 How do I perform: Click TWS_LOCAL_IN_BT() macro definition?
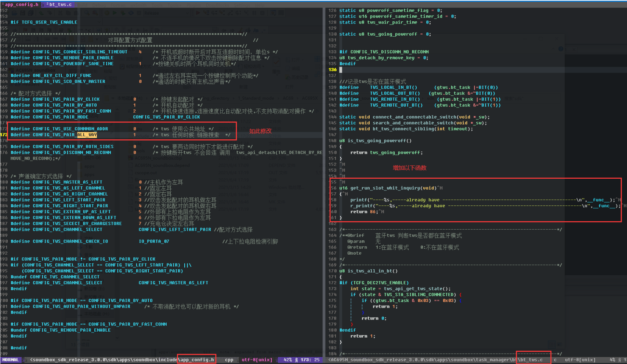pos(394,88)
